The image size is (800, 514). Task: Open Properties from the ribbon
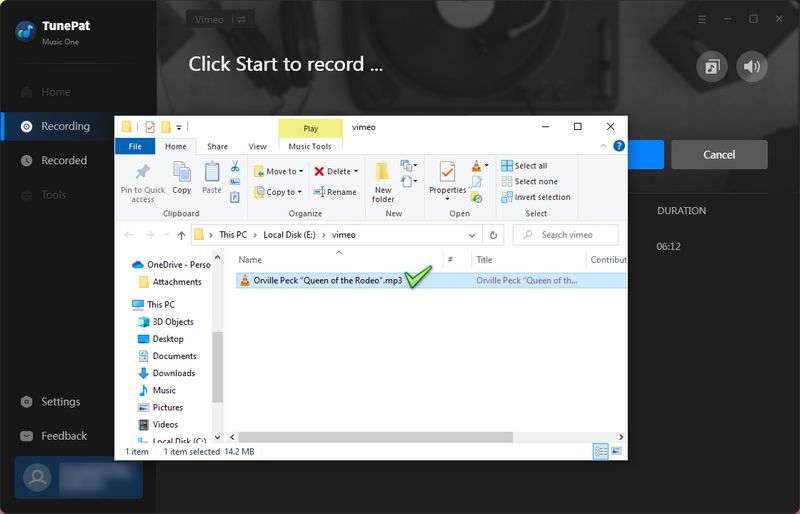[x=447, y=175]
